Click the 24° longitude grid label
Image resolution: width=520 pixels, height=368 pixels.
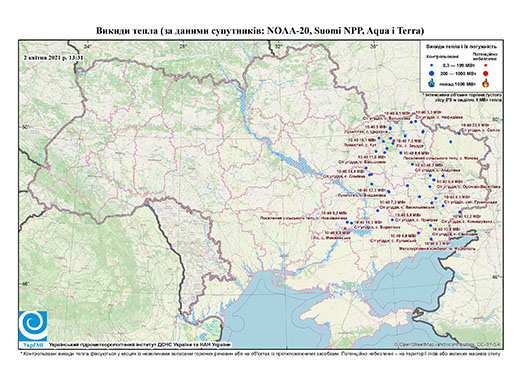point(88,46)
